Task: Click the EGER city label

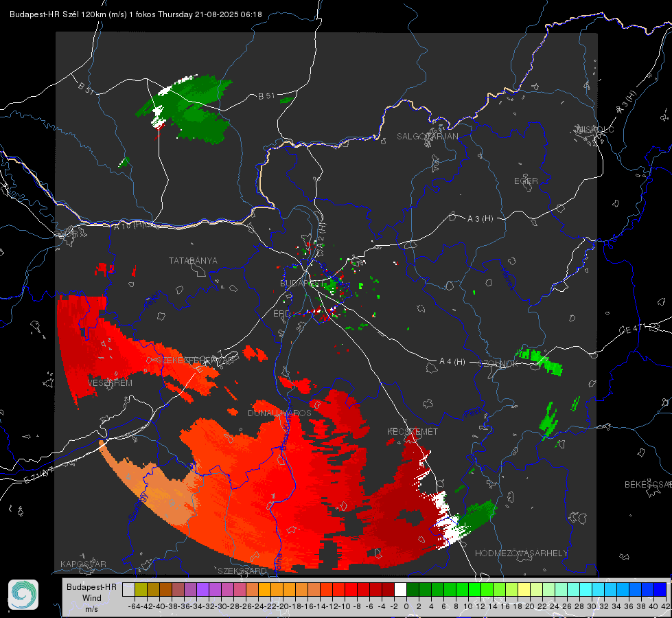Action: 526,181
